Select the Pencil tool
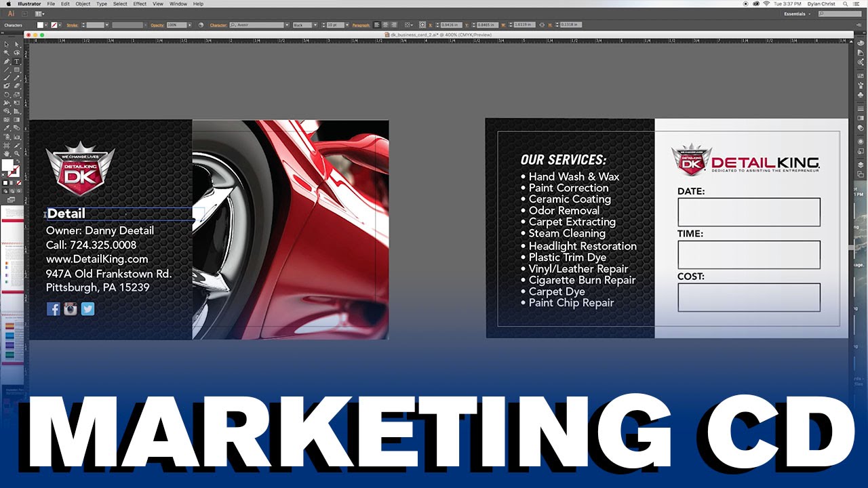868x488 pixels. tap(16, 77)
